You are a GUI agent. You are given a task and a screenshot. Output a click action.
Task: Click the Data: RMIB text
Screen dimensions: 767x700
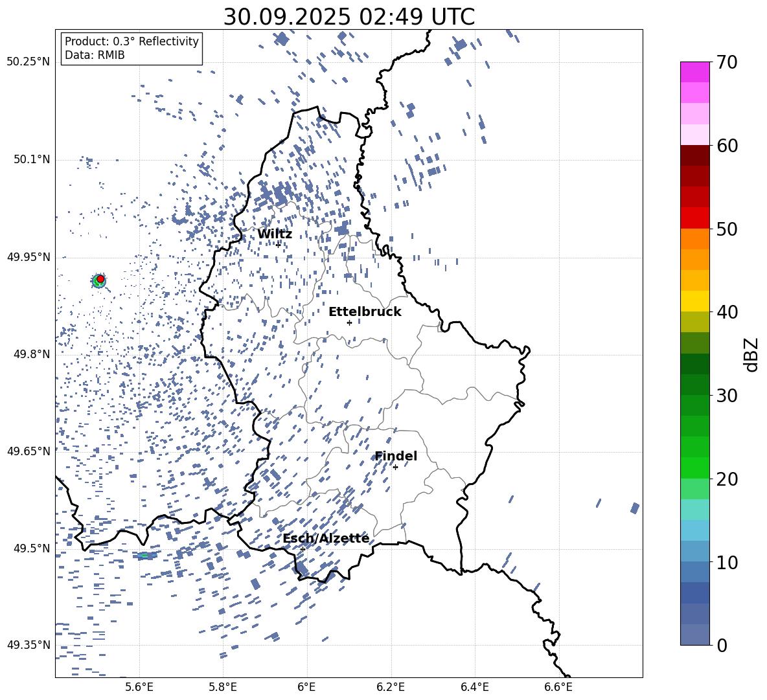click(95, 55)
